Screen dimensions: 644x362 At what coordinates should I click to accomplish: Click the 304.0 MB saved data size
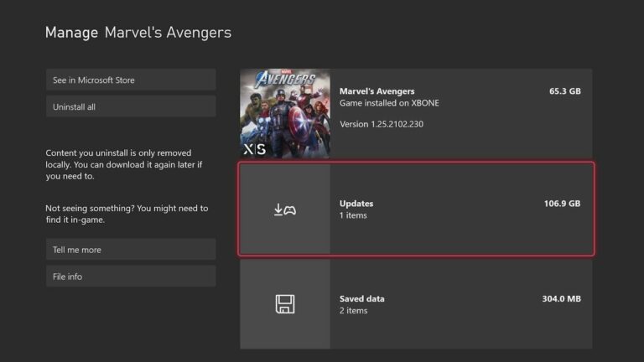(x=562, y=299)
